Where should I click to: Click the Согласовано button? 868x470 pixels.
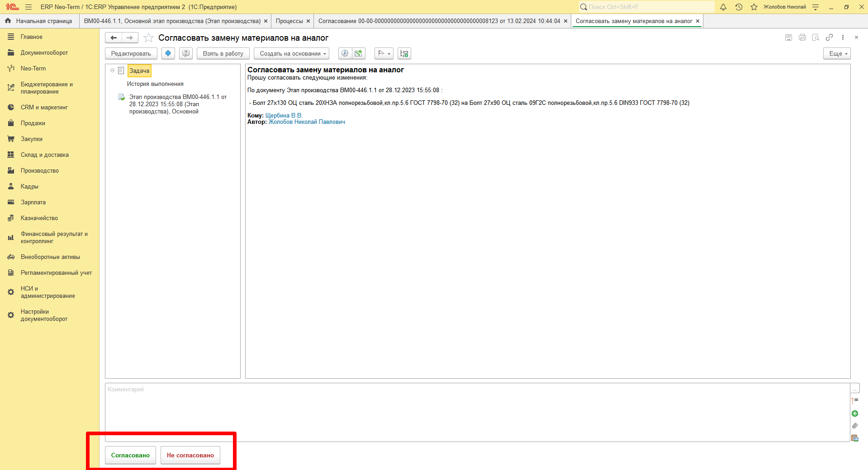[130, 455]
